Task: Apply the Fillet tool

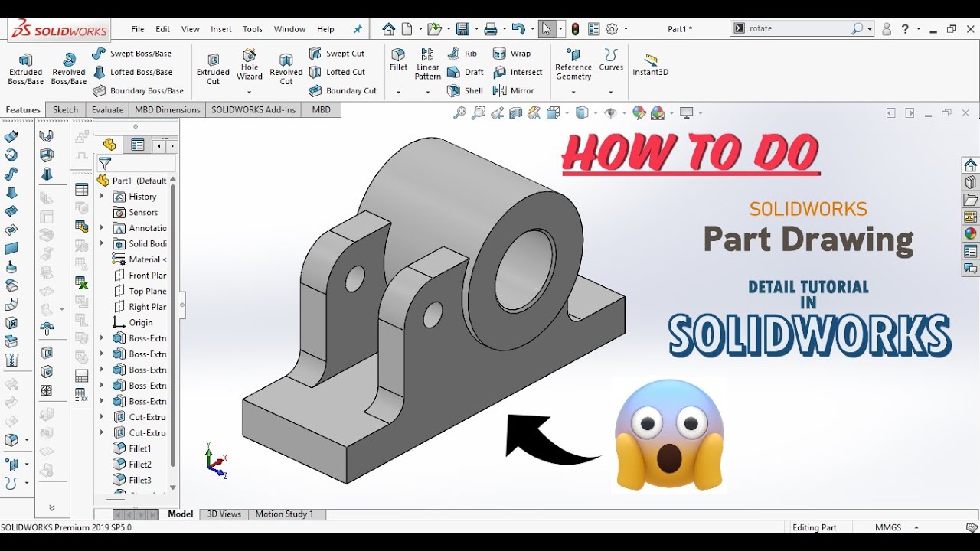Action: 398,60
